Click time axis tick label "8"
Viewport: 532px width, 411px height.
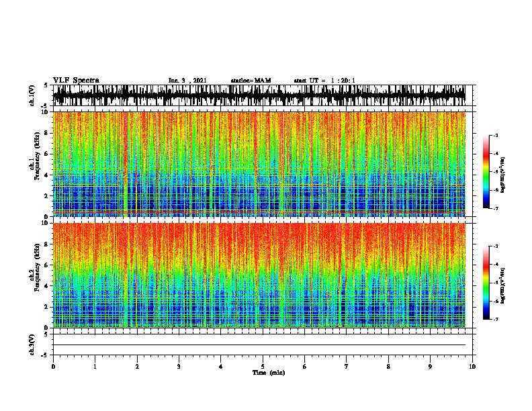[x=388, y=367]
